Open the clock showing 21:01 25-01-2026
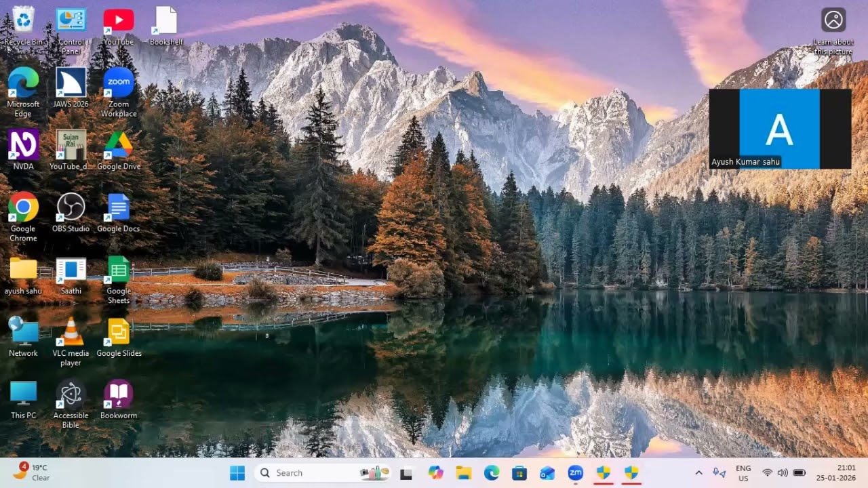This screenshot has height=488, width=868. pyautogui.click(x=836, y=473)
